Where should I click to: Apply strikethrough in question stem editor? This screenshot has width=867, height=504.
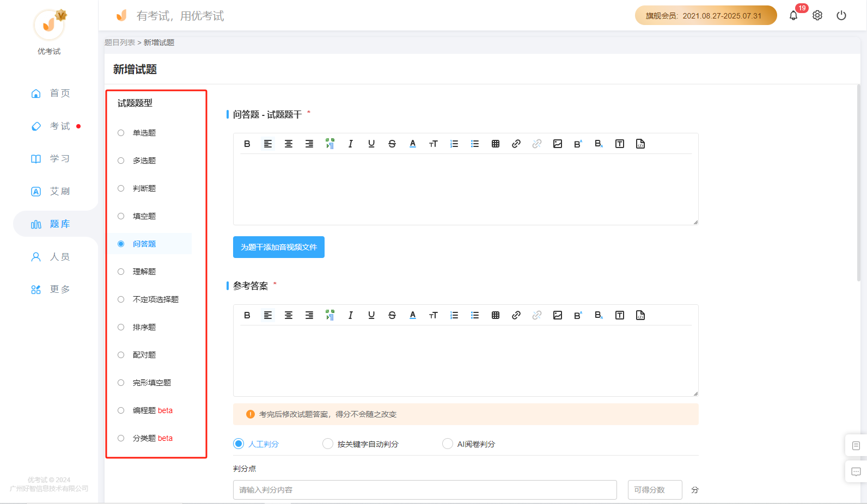pos(392,144)
